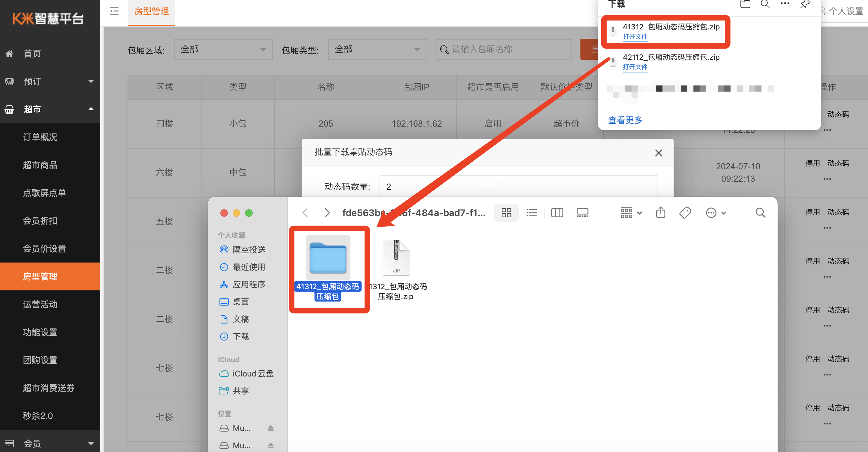Image resolution: width=868 pixels, height=452 pixels.
Task: Click the red Finder close light
Action: 224,213
